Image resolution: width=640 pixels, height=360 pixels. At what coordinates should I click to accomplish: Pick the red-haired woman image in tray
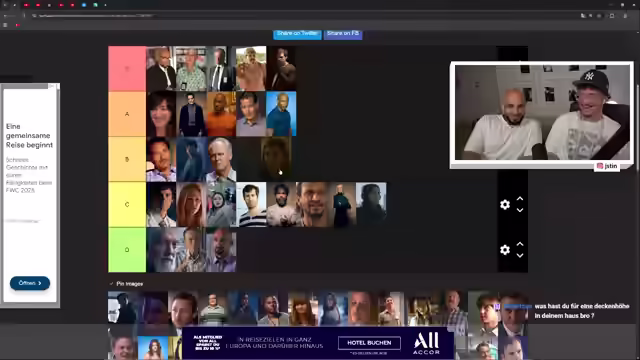[303, 308]
